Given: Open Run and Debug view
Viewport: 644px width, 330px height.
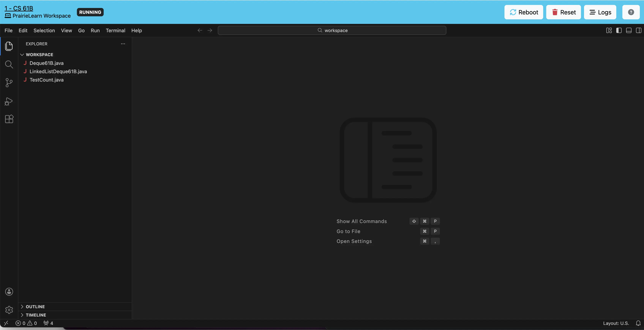Looking at the screenshot, I should pos(9,101).
